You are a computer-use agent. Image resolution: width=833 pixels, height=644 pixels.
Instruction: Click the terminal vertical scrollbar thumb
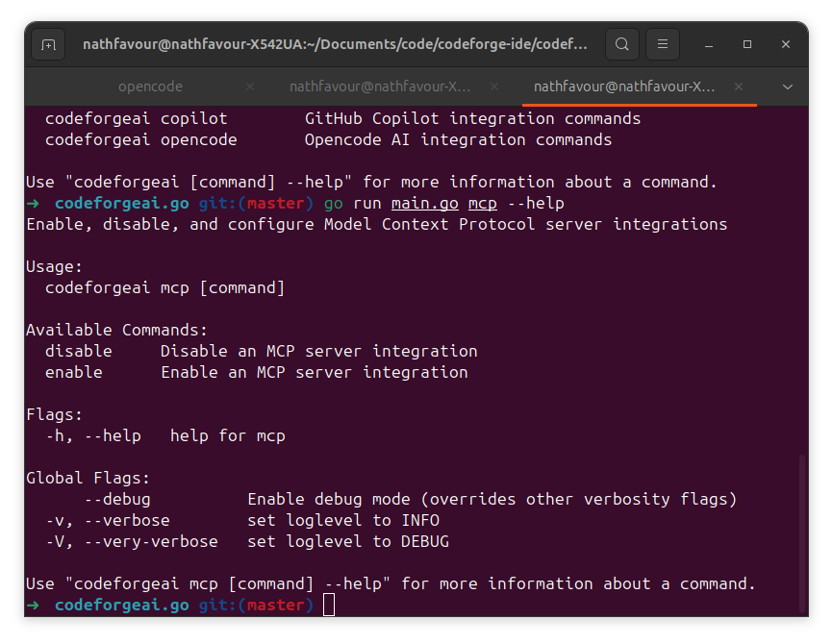click(x=802, y=533)
